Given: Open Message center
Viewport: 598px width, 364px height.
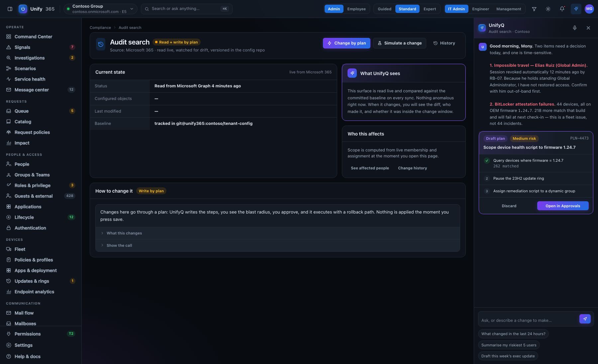Looking at the screenshot, I should pyautogui.click(x=41, y=90).
